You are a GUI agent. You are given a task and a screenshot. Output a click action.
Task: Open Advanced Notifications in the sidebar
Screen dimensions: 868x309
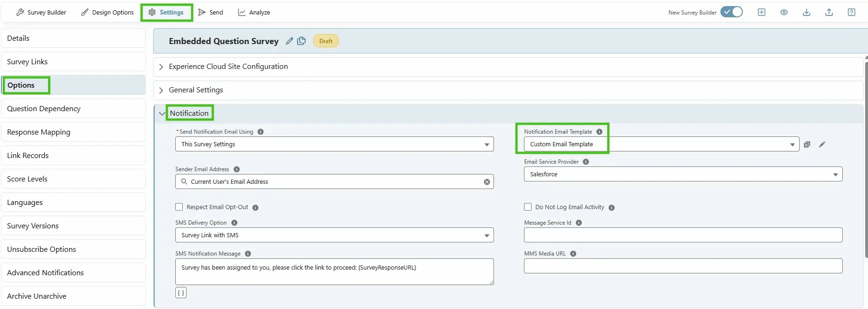click(74, 273)
